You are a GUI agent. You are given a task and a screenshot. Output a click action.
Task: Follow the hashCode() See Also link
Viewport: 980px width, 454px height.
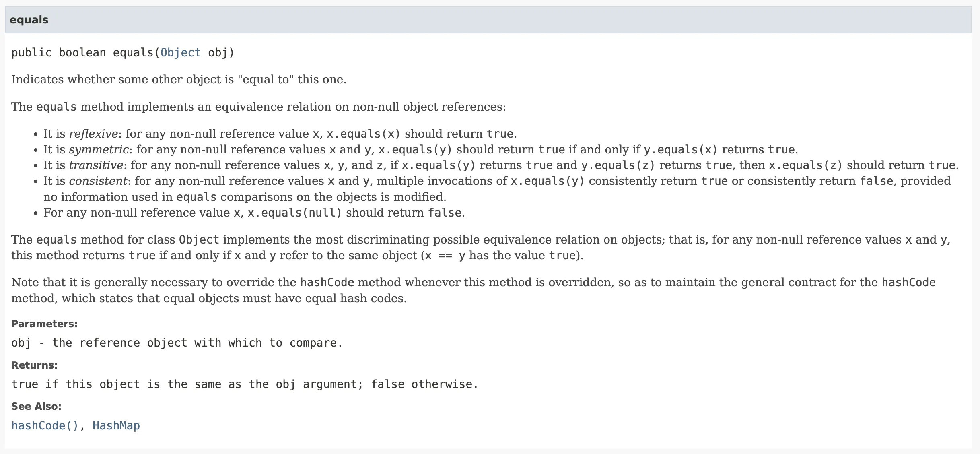tap(45, 426)
